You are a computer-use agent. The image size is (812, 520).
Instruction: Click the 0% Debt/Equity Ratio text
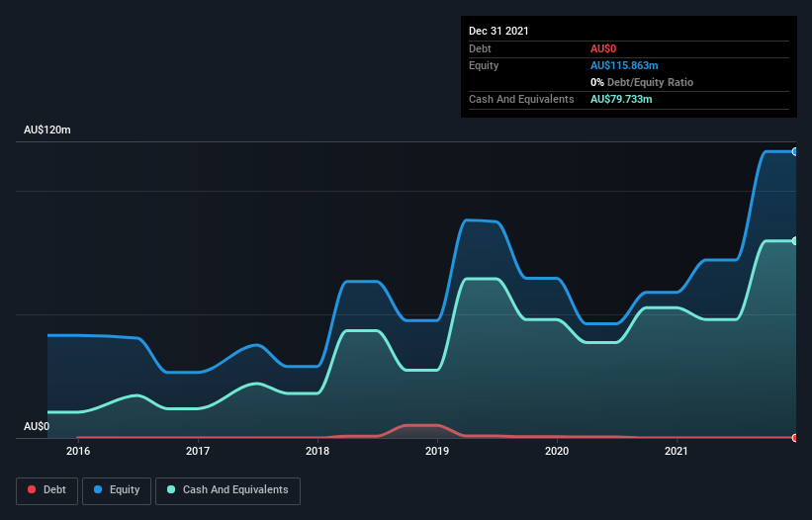[642, 82]
